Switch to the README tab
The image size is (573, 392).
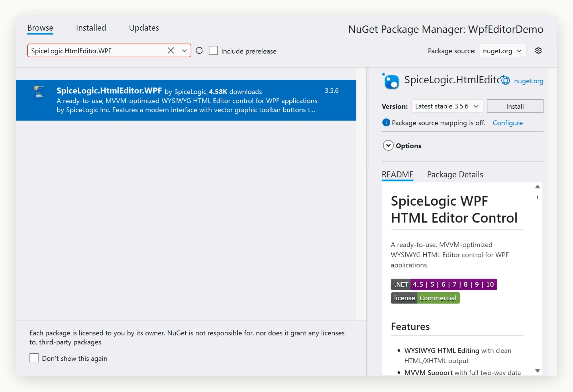coord(397,175)
